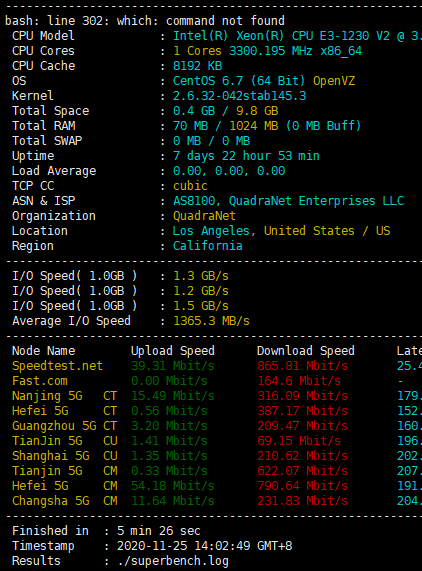Click the ASN value AS8100, QuadraNet Enterprises LLC
Screen dimensions: 422x571
288,201
